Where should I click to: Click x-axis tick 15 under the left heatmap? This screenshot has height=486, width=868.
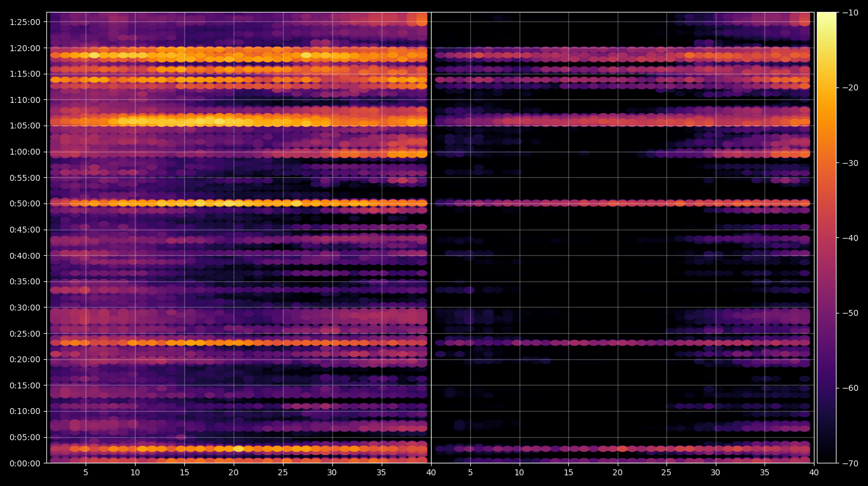pyautogui.click(x=184, y=473)
